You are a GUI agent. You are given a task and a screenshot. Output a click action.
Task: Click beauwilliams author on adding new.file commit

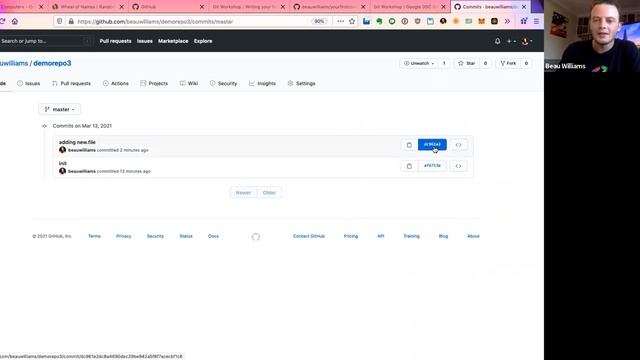click(82, 150)
